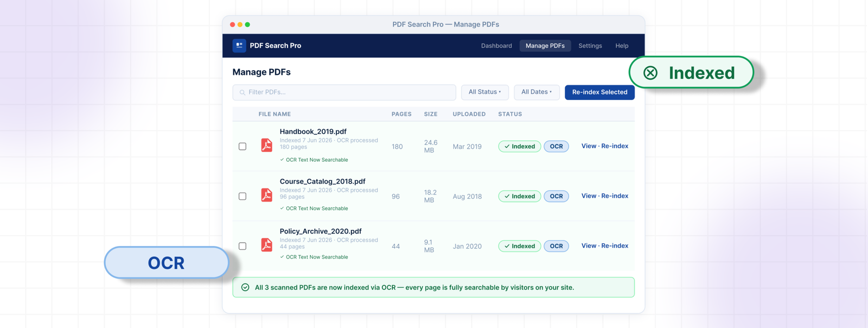The width and height of the screenshot is (868, 328).
Task: Click the UPLOADED column header
Action: point(469,114)
